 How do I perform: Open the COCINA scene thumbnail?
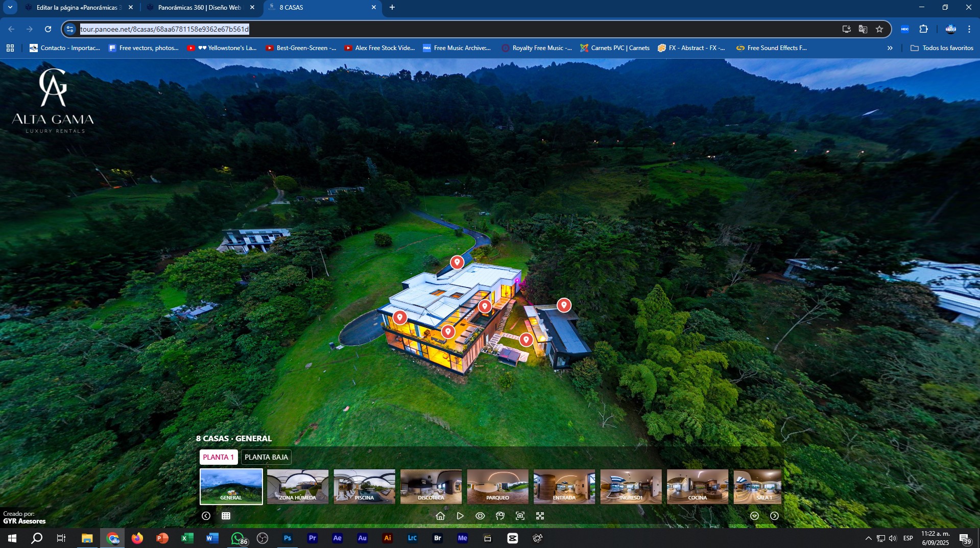(x=697, y=487)
